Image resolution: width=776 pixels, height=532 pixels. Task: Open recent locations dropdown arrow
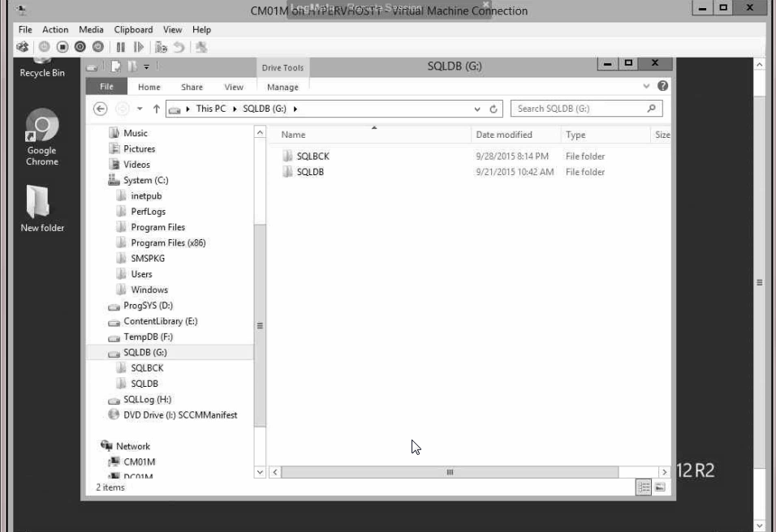tap(140, 109)
